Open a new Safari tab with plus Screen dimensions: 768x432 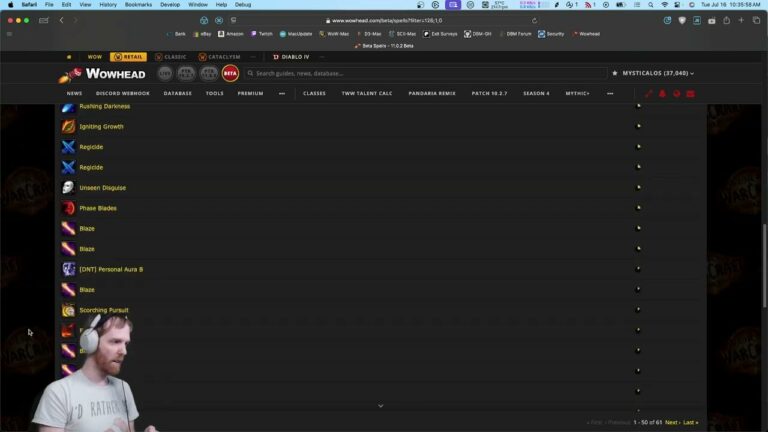pos(741,20)
